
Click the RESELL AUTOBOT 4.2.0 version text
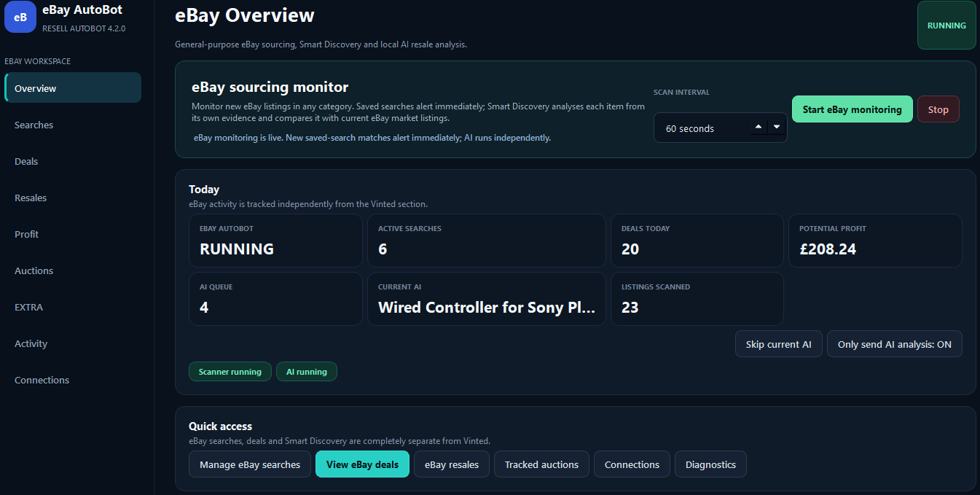(x=84, y=28)
